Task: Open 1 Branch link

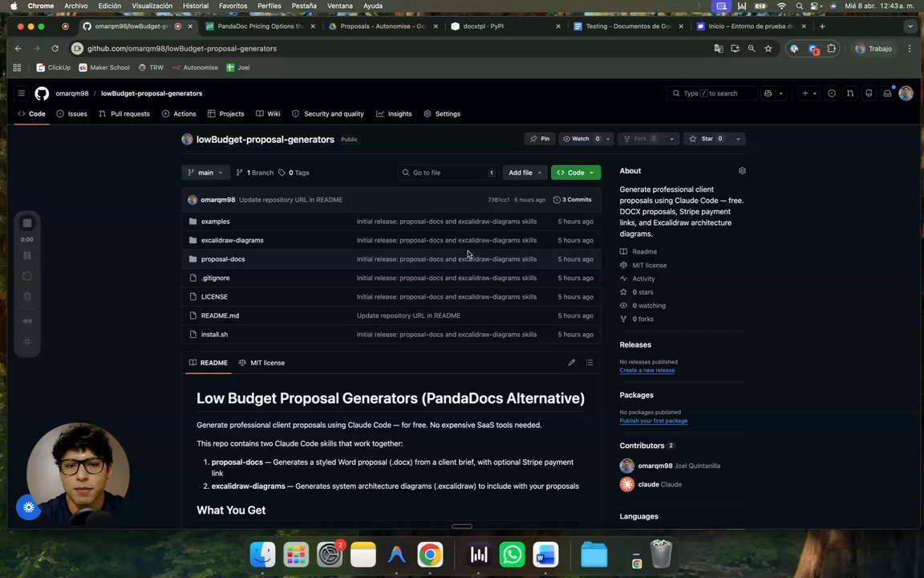Action: [254, 173]
